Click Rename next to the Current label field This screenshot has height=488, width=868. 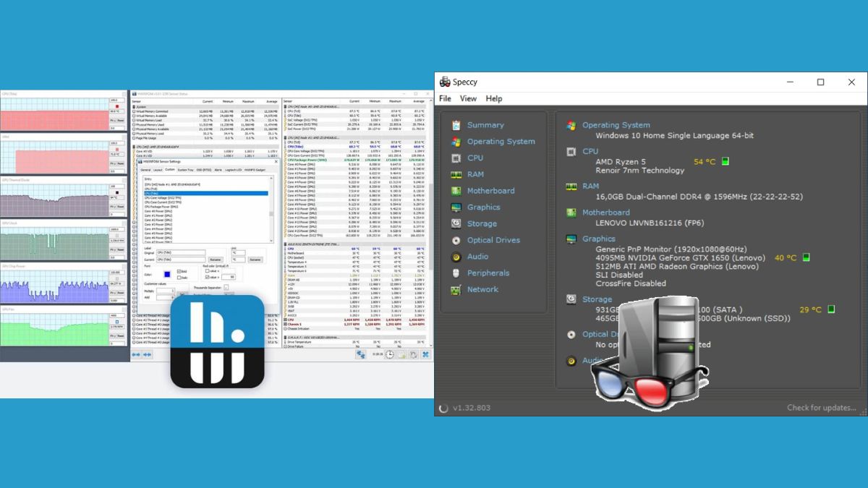click(x=216, y=260)
